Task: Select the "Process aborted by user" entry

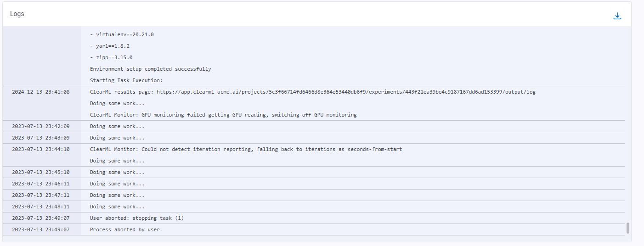Action: [124, 229]
